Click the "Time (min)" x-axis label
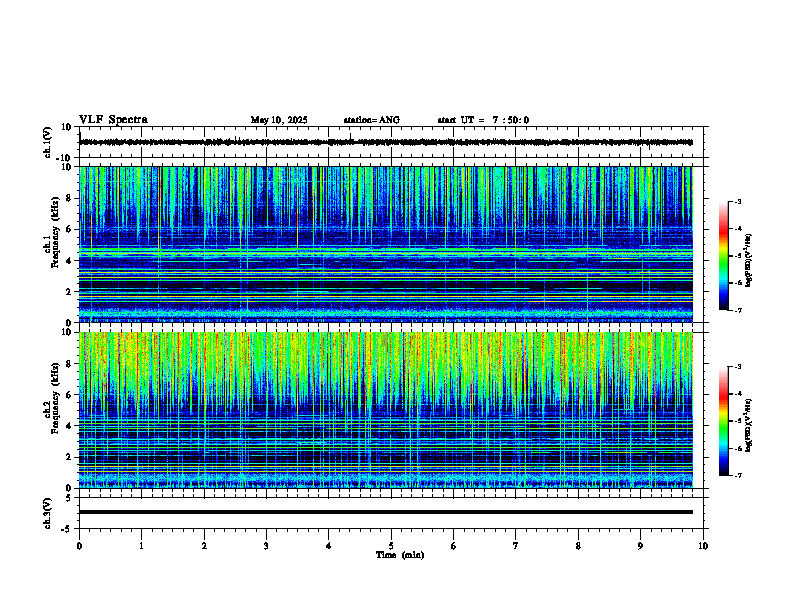Viewport: 792px width, 612px height. tap(400, 555)
